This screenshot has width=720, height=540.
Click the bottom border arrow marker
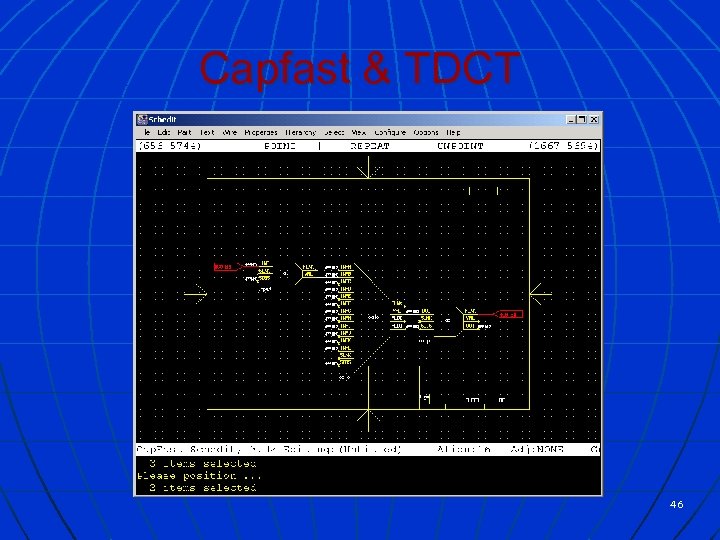click(369, 421)
